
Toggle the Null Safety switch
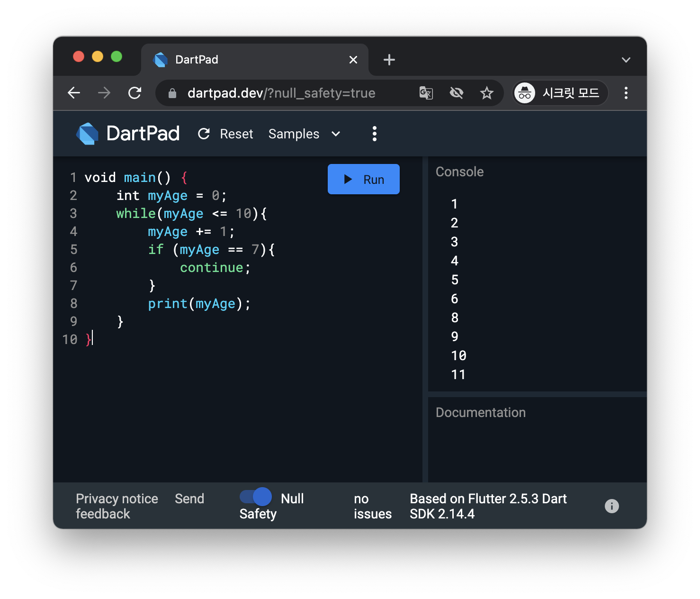(256, 497)
